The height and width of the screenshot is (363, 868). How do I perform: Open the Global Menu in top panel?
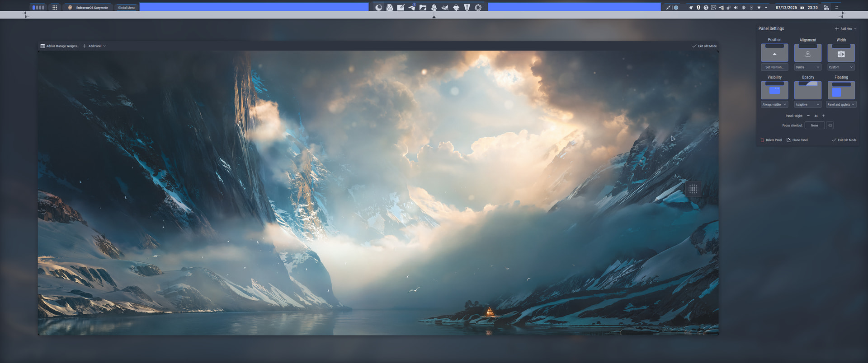pyautogui.click(x=126, y=8)
